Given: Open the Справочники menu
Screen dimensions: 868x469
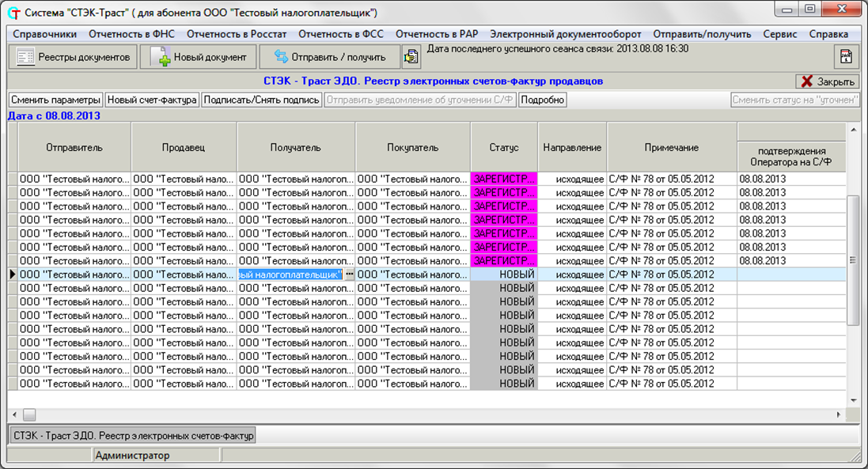Looking at the screenshot, I should point(45,34).
